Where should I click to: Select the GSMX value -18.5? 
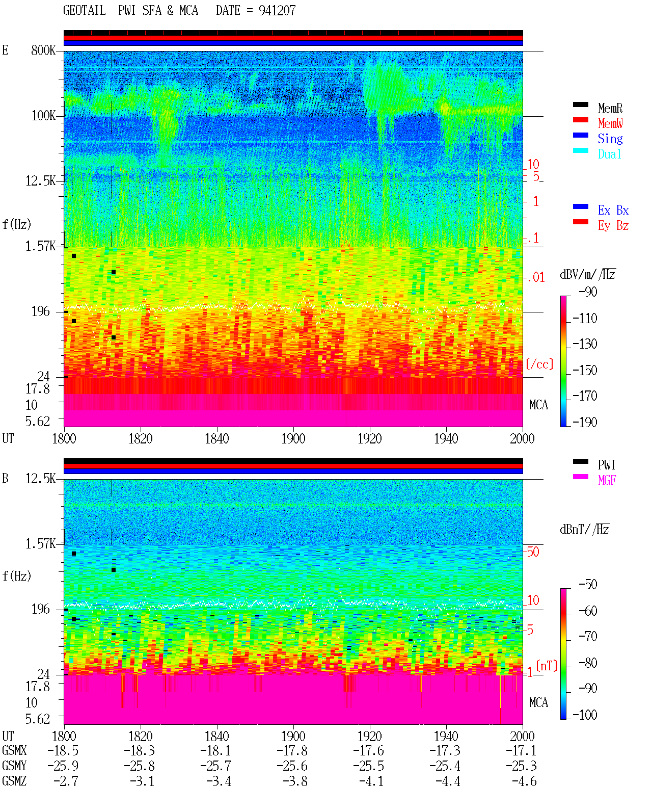click(63, 750)
